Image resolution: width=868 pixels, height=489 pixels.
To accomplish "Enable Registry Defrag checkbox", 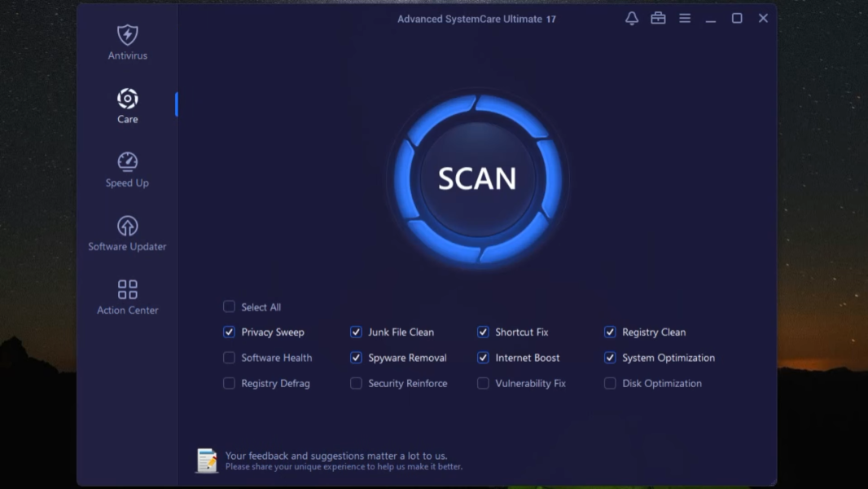I will pyautogui.click(x=229, y=383).
